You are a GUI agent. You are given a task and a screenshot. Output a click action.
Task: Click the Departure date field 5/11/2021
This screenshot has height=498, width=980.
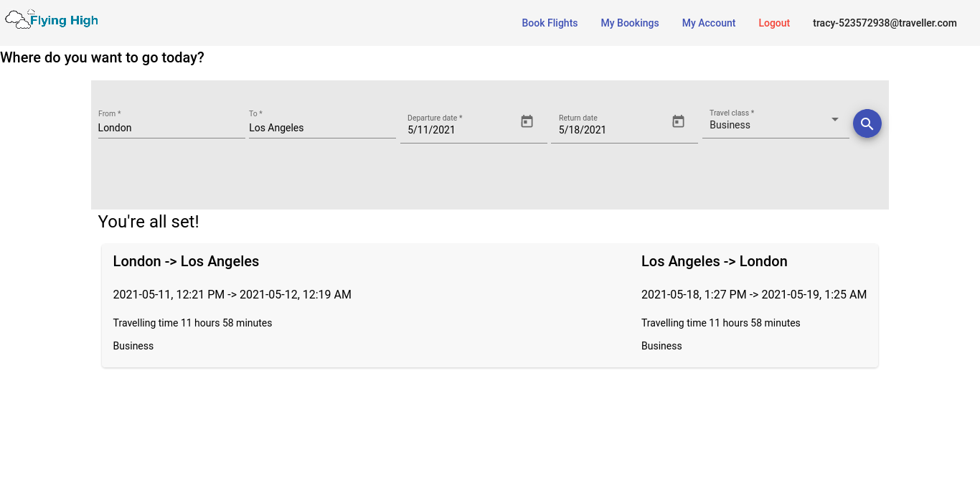click(x=459, y=130)
